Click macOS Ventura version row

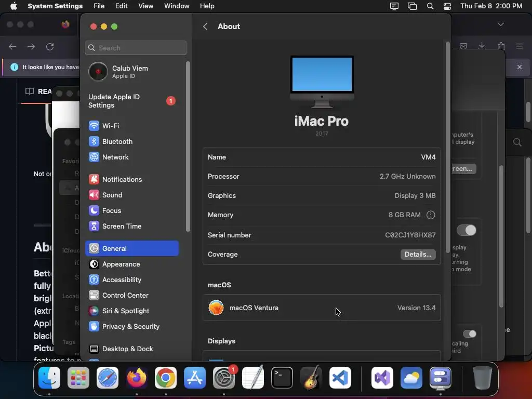pos(322,308)
